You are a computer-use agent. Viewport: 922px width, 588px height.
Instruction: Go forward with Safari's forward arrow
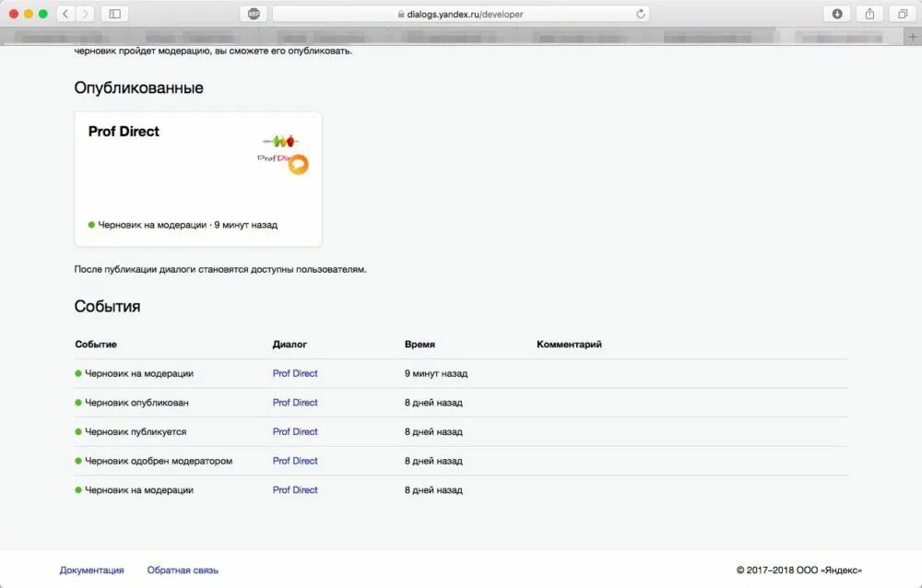point(85,14)
